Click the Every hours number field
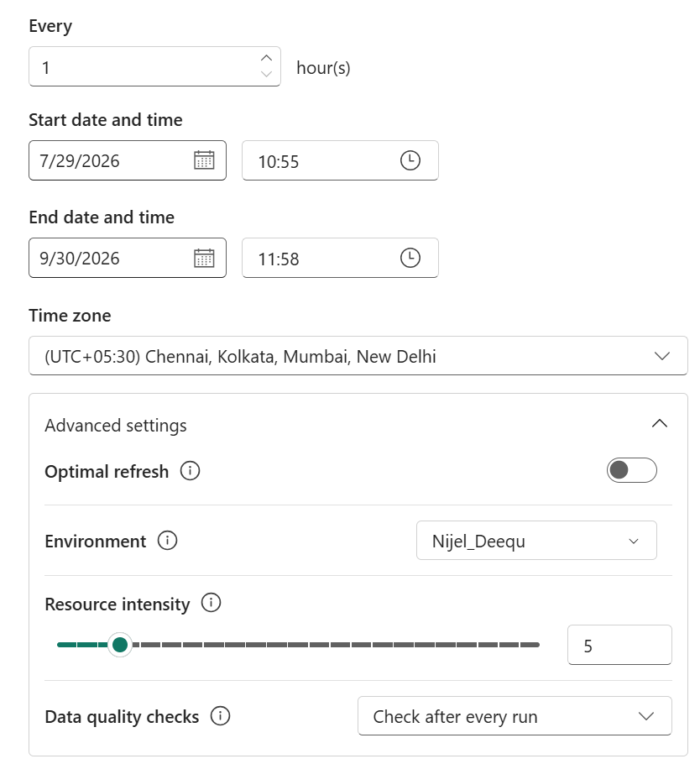Screen dimensions: 700x764 pos(154,67)
